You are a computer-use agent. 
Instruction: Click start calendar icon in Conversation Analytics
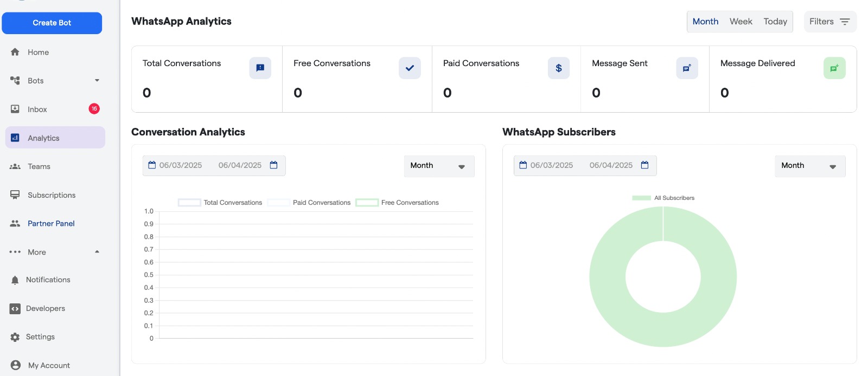pos(152,165)
